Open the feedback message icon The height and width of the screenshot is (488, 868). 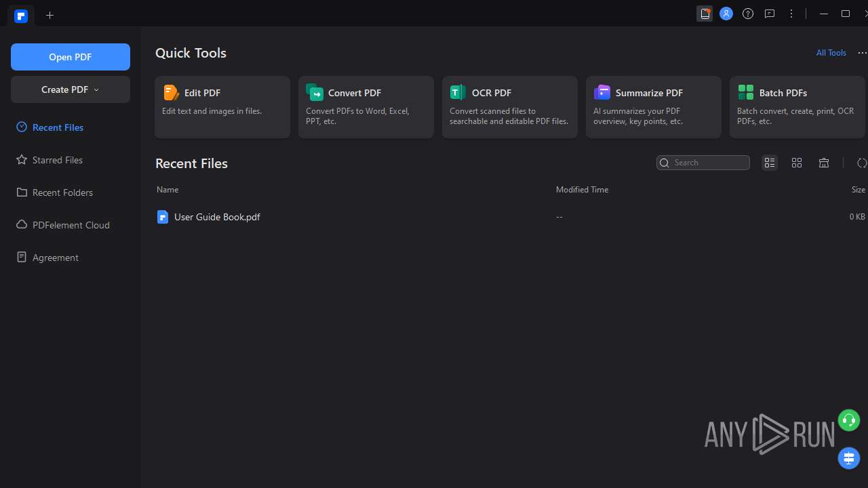770,14
